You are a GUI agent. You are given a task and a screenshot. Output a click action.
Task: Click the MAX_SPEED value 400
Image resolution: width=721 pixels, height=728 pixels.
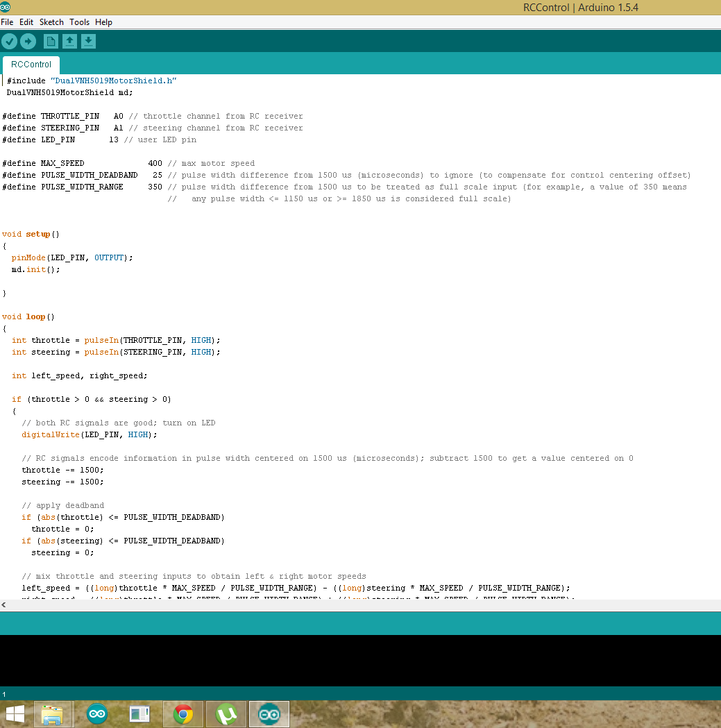pos(155,163)
